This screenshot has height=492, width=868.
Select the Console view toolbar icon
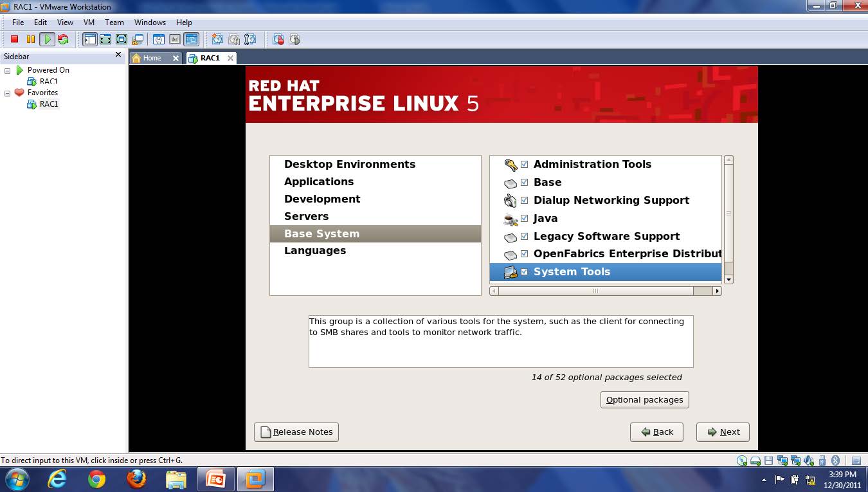point(191,39)
